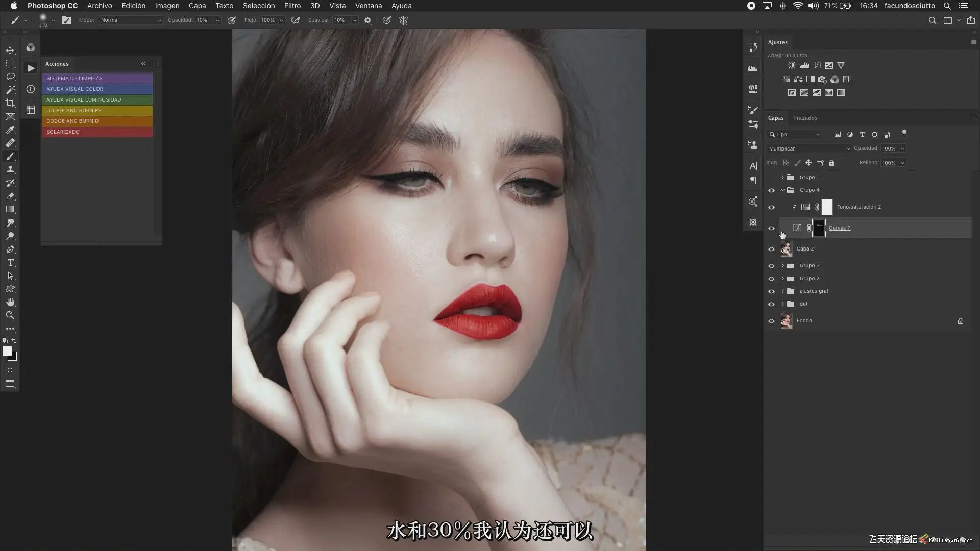The image size is (980, 551).
Task: Hide the Capa 2 layer
Action: (771, 249)
